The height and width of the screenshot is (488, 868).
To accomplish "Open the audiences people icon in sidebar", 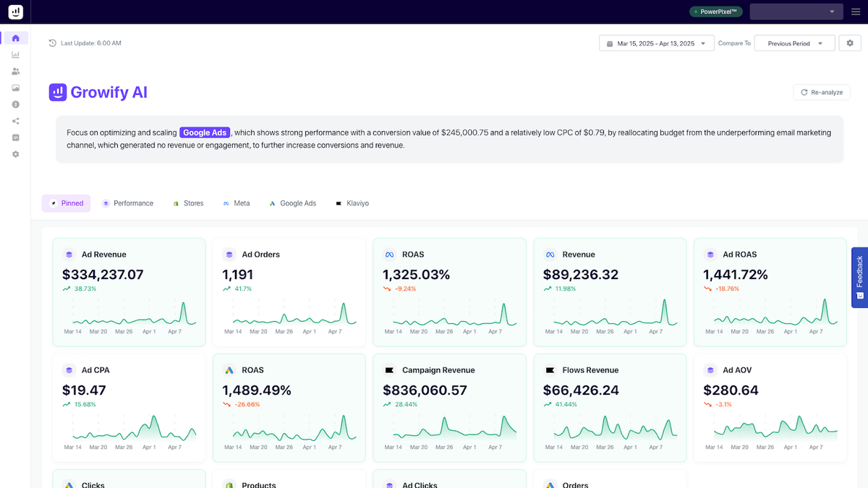I will point(15,71).
